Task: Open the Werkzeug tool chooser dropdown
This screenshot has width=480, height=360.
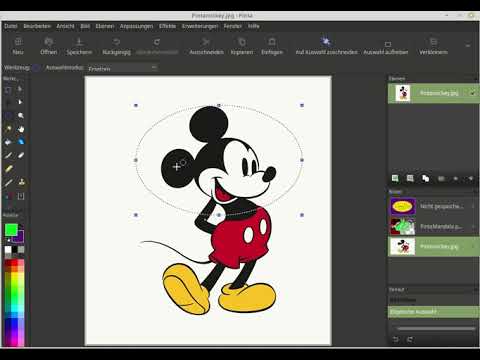Action: pyautogui.click(x=36, y=68)
